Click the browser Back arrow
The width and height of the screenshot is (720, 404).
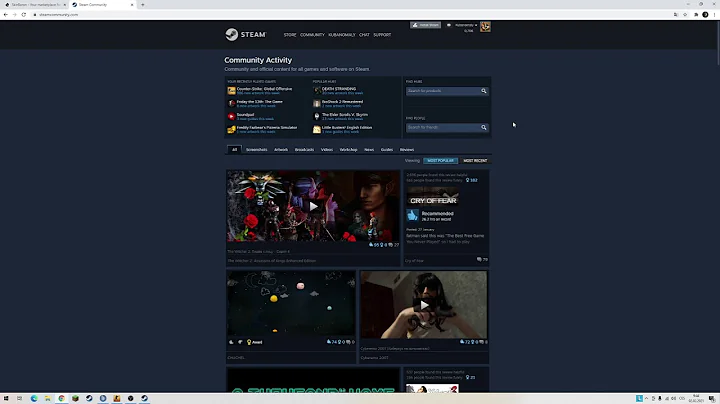pyautogui.click(x=6, y=15)
